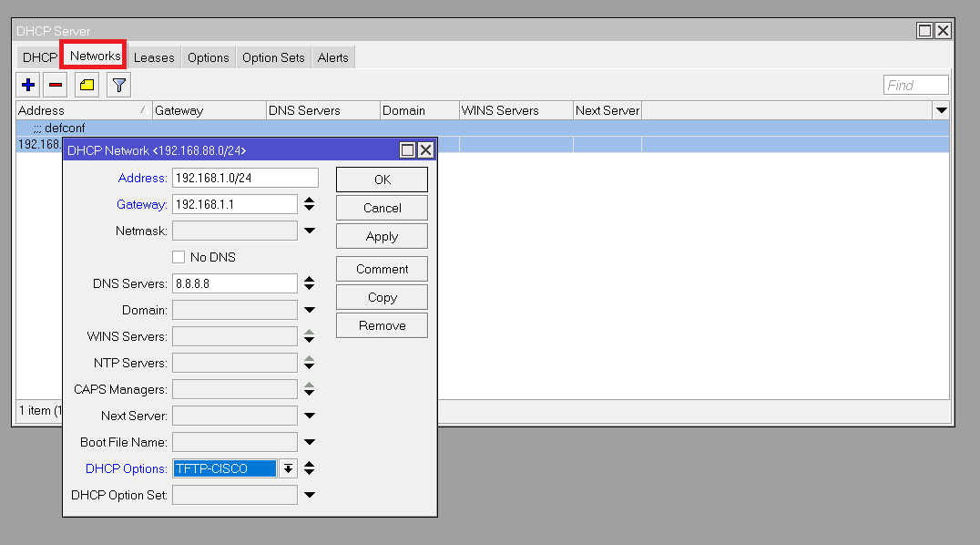The image size is (980, 545).
Task: Click the Apply button
Action: (382, 236)
